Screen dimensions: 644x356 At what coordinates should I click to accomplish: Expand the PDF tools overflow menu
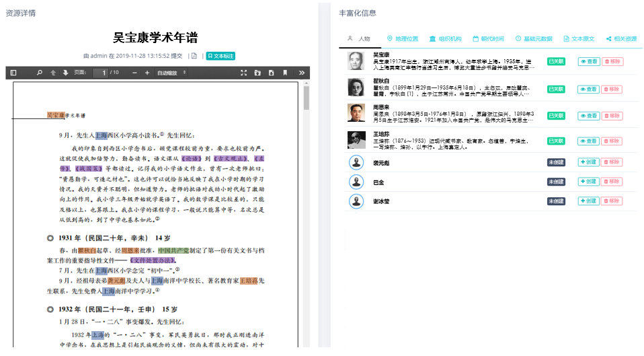point(302,73)
